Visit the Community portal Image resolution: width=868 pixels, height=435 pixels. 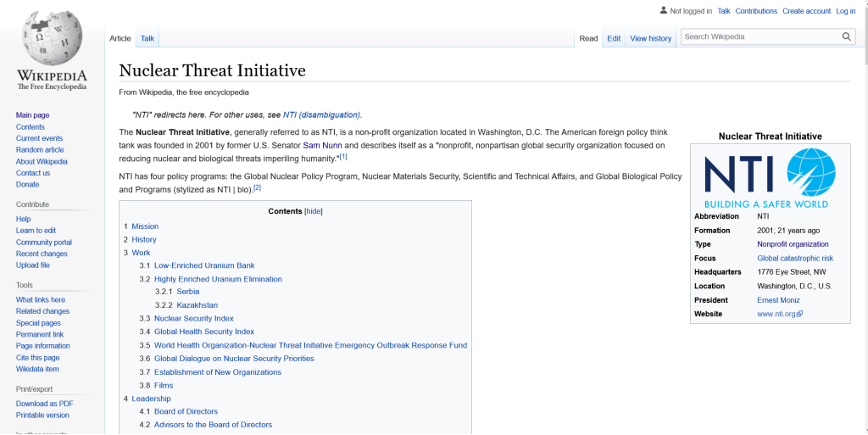coord(44,243)
